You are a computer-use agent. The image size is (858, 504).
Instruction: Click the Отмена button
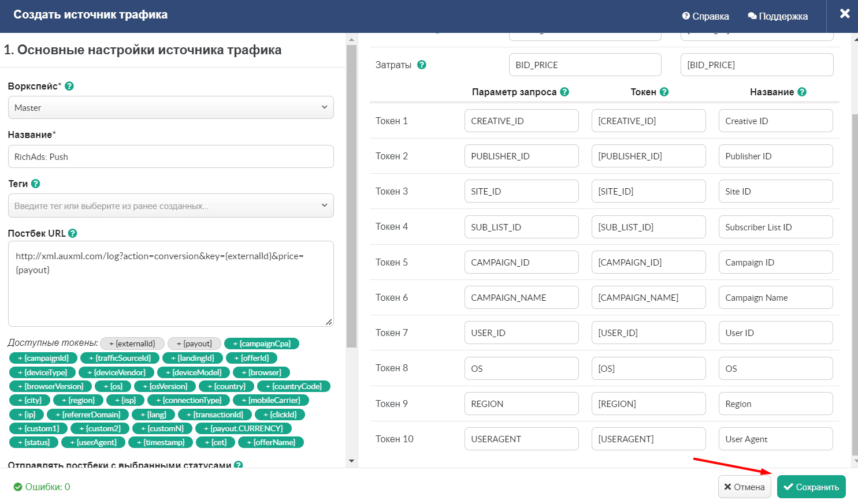click(x=745, y=487)
